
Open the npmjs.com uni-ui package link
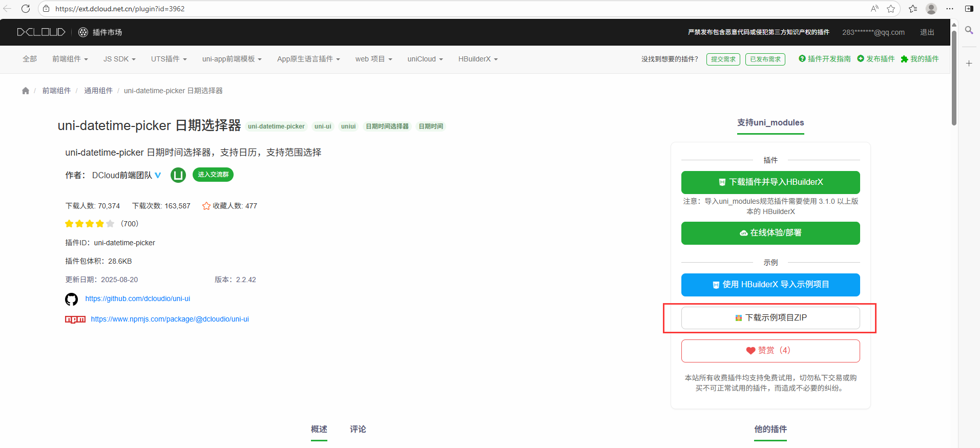[170, 319]
